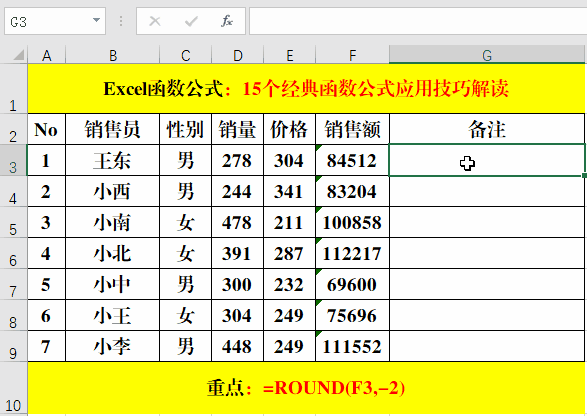
Task: Click the formula bar grip dots
Action: [x=121, y=21]
